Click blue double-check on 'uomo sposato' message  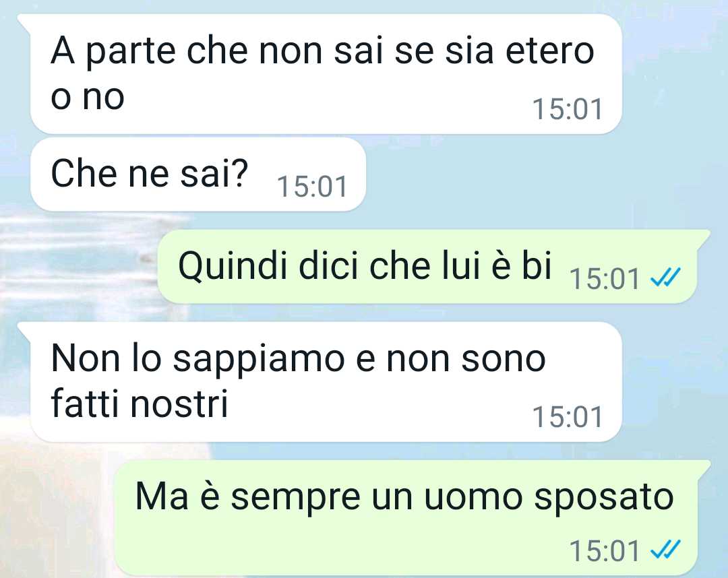pos(665,549)
